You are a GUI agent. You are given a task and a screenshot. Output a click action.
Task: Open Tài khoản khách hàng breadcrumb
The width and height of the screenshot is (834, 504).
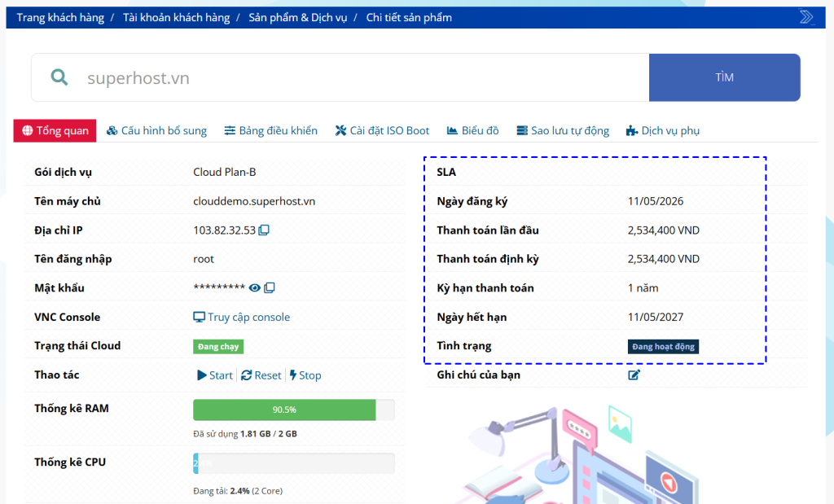point(177,18)
